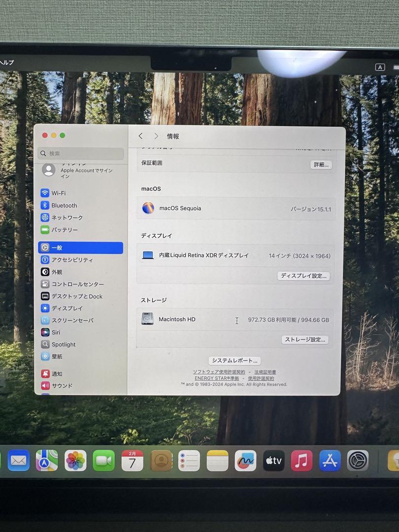The width and height of the screenshot is (399, 532).
Task: Click the 情報 title in the toolbar
Action: tap(173, 136)
